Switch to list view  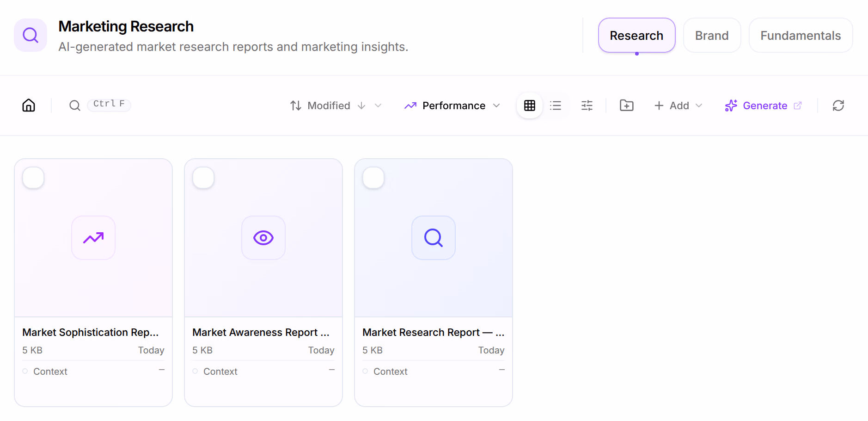(x=556, y=105)
